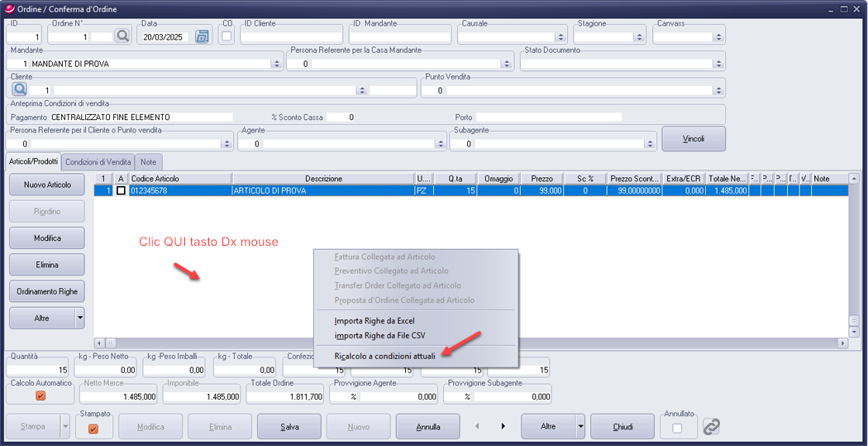Viewport: 868px width, 446px height.
Task: Open the Stagione dropdown
Action: pos(640,37)
